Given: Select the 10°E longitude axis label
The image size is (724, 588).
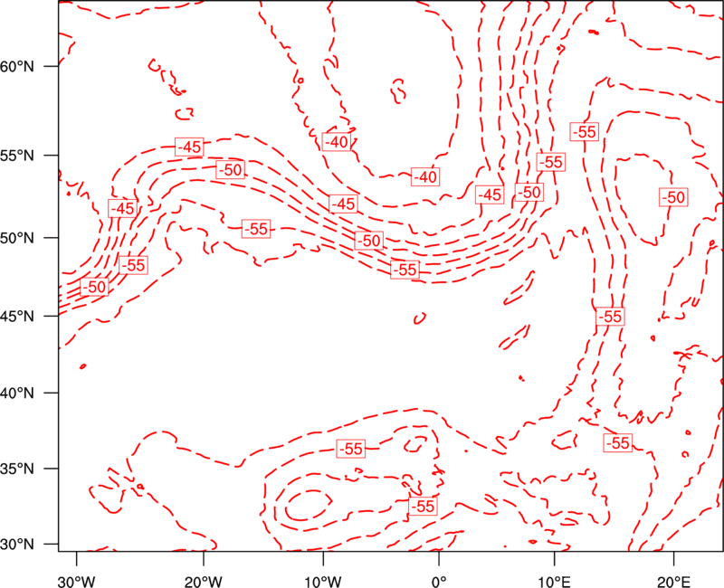Looking at the screenshot, I should click(x=554, y=582).
